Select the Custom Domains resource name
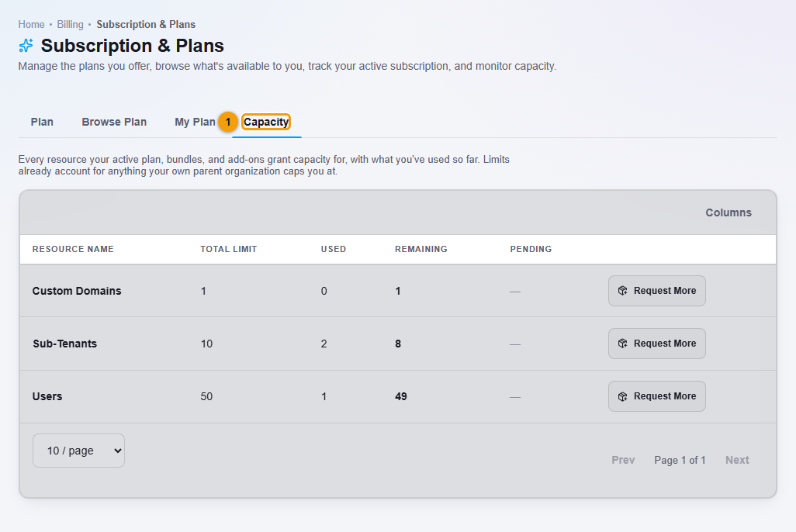 [77, 291]
